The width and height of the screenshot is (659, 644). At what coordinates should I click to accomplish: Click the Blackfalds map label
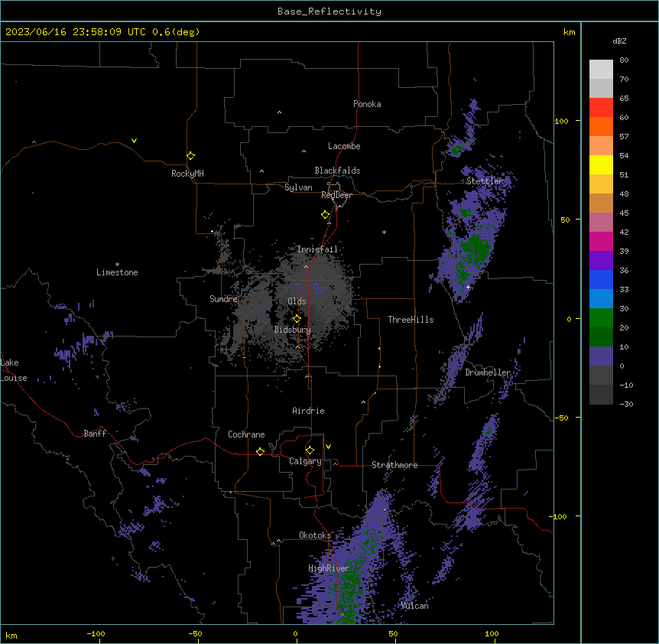point(337,171)
